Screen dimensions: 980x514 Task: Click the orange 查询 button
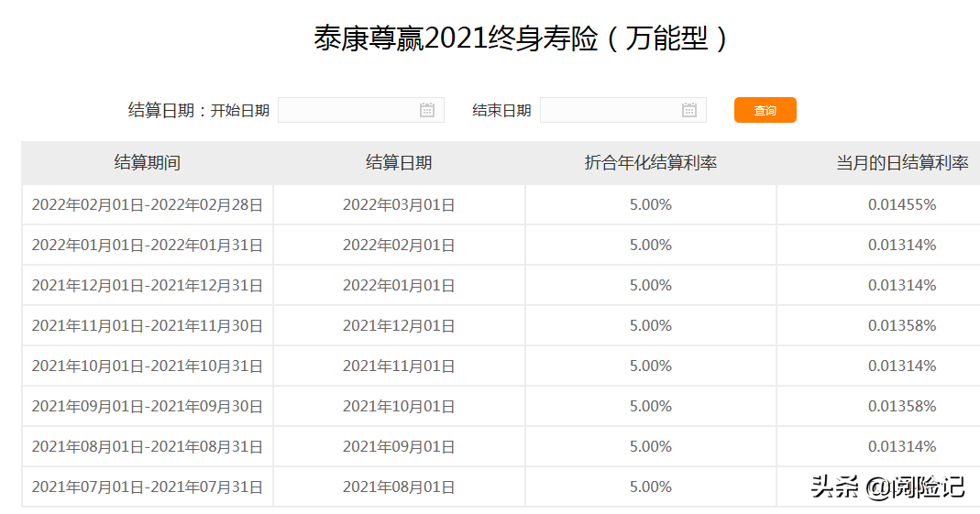coord(765,110)
